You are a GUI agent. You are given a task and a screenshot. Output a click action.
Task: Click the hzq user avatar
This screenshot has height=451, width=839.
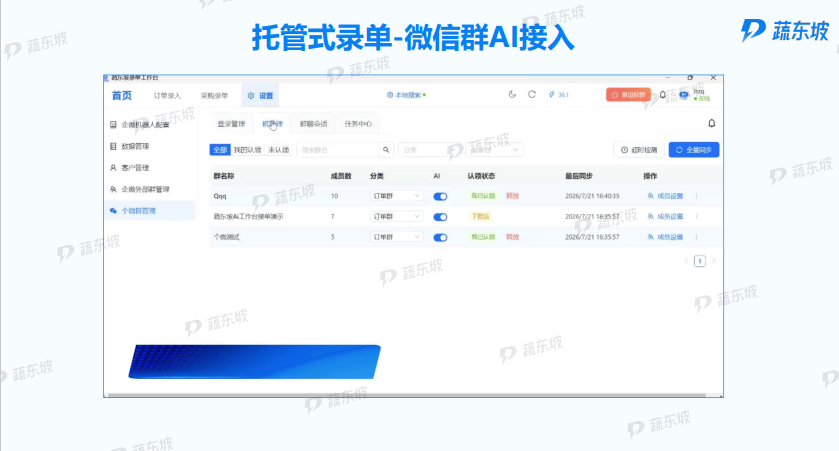click(x=684, y=95)
